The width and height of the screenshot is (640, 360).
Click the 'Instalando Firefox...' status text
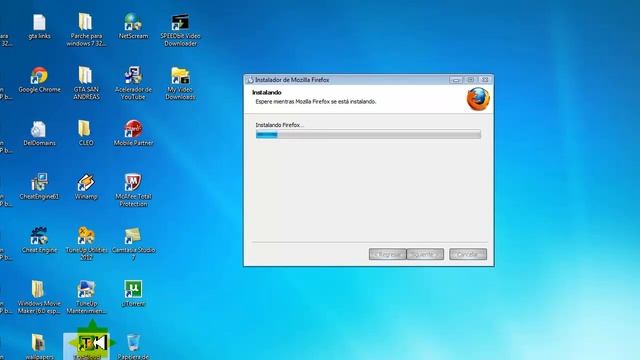pyautogui.click(x=280, y=125)
